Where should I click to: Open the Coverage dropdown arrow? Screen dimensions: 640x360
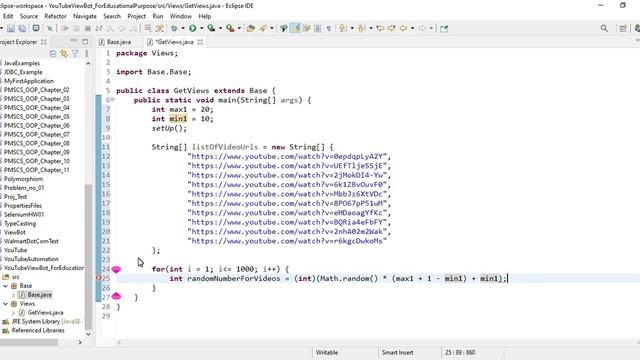pyautogui.click(x=220, y=28)
